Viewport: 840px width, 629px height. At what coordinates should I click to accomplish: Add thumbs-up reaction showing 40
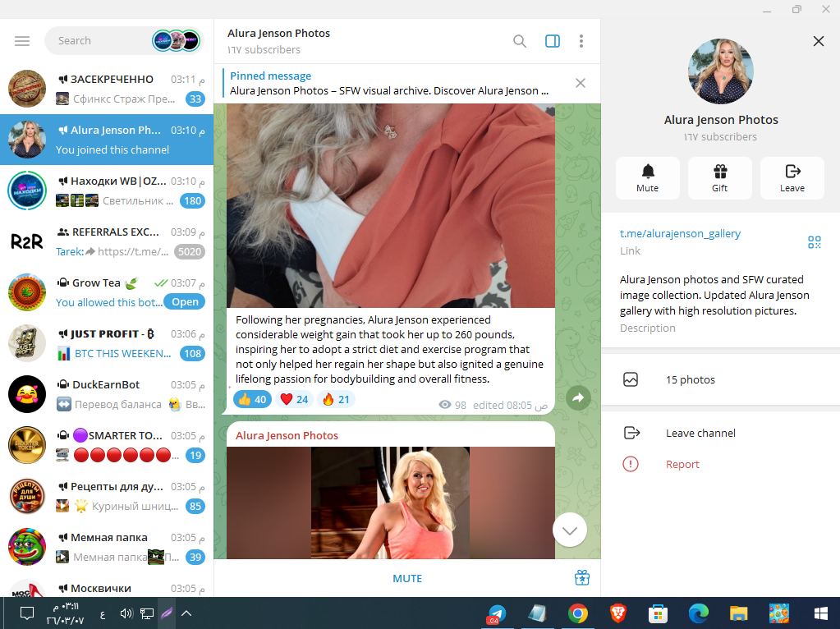[252, 400]
